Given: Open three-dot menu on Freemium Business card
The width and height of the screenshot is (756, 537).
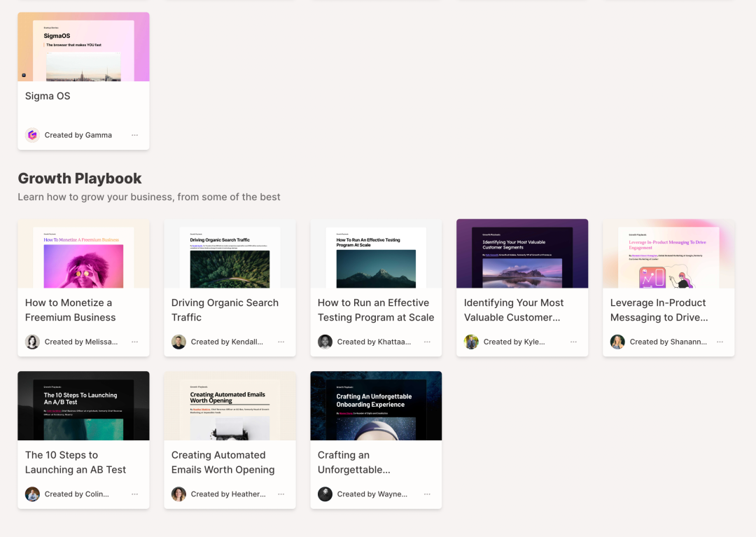Looking at the screenshot, I should (x=134, y=342).
